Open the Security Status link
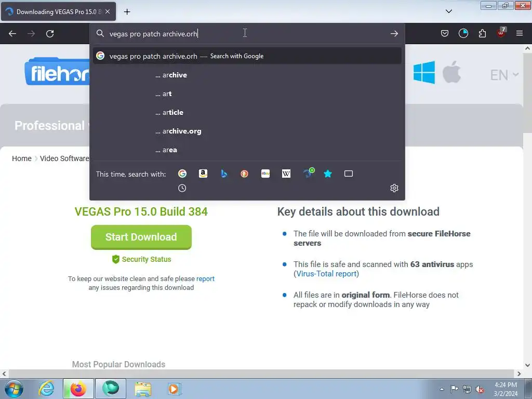The height and width of the screenshot is (399, 532). [x=141, y=259]
